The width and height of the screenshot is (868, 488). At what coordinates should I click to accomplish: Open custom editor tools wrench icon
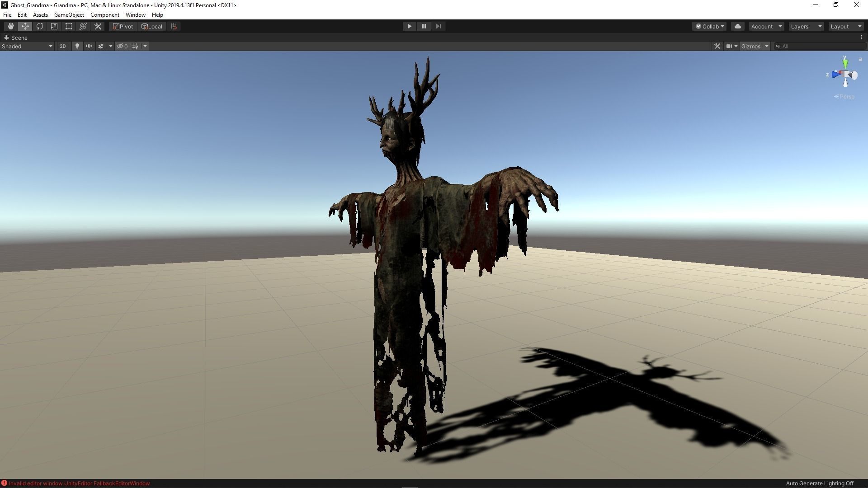[x=98, y=26]
